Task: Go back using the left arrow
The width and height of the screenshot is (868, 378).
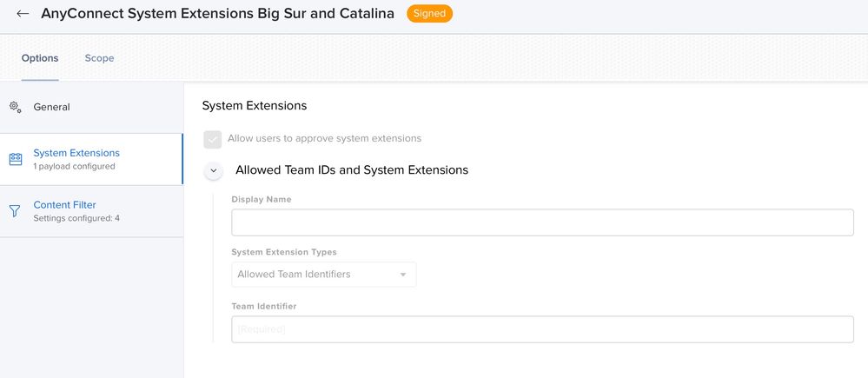Action: coord(23,14)
